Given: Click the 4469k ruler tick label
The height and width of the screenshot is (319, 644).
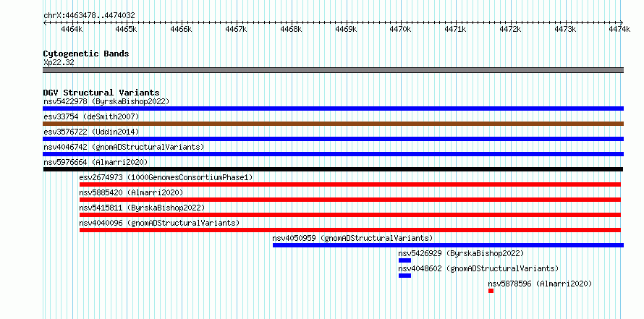Looking at the screenshot, I should (x=346, y=29).
